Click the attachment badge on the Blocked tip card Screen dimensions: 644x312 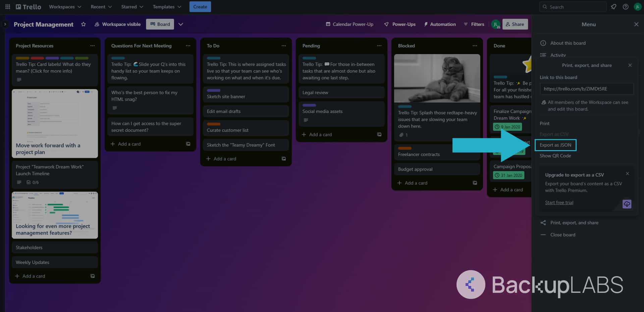[404, 135]
